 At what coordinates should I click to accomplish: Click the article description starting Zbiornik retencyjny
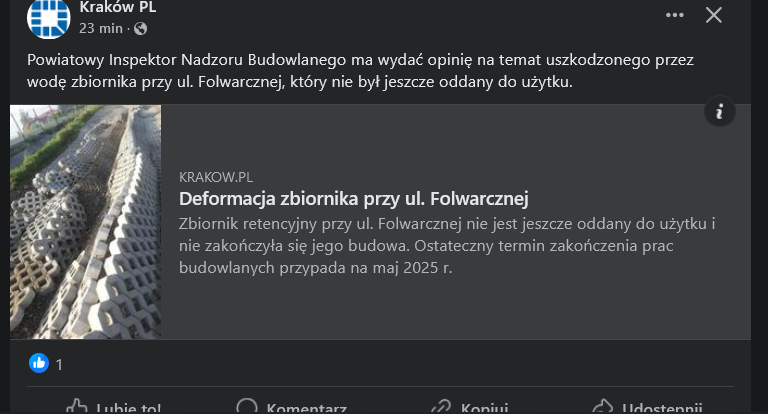pos(447,245)
